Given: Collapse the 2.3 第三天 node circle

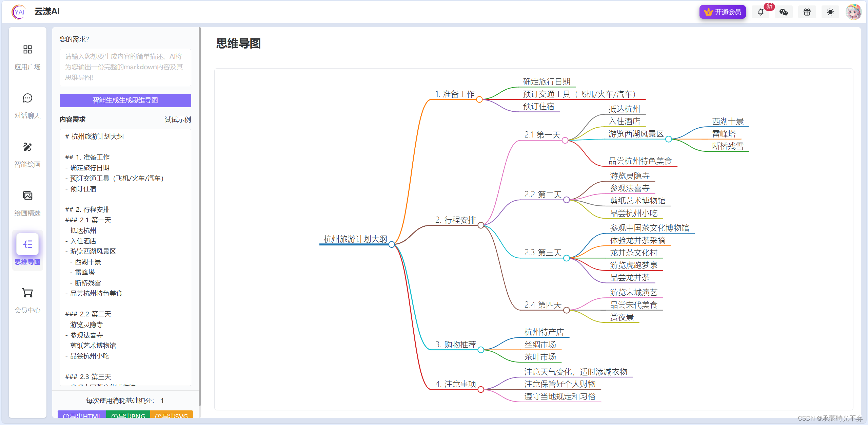Looking at the screenshot, I should (x=566, y=258).
